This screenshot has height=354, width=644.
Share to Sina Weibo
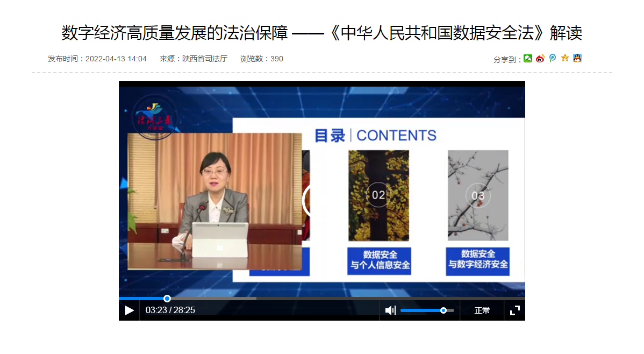[540, 59]
